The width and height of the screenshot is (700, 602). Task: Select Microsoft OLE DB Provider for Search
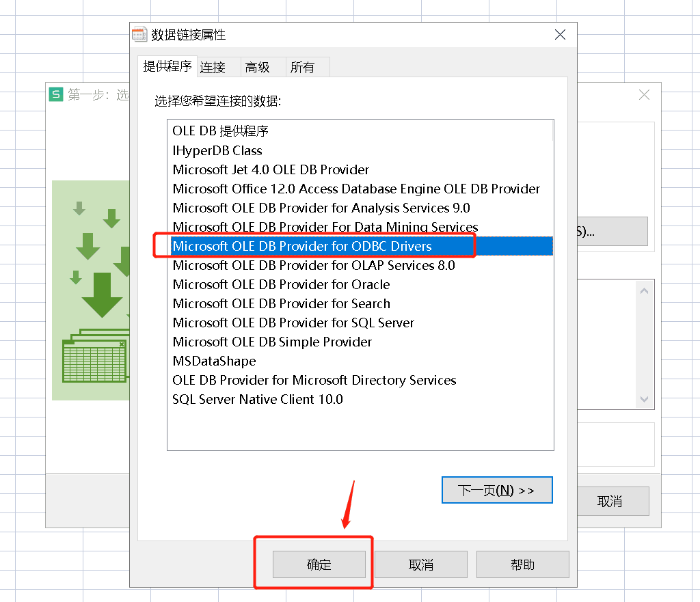tap(282, 304)
